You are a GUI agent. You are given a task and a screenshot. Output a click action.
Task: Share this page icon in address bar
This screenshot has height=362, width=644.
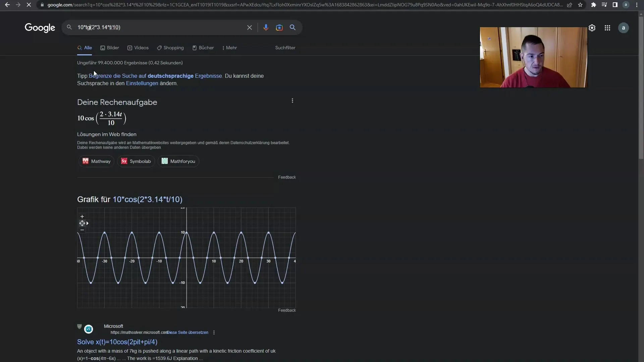point(570,5)
